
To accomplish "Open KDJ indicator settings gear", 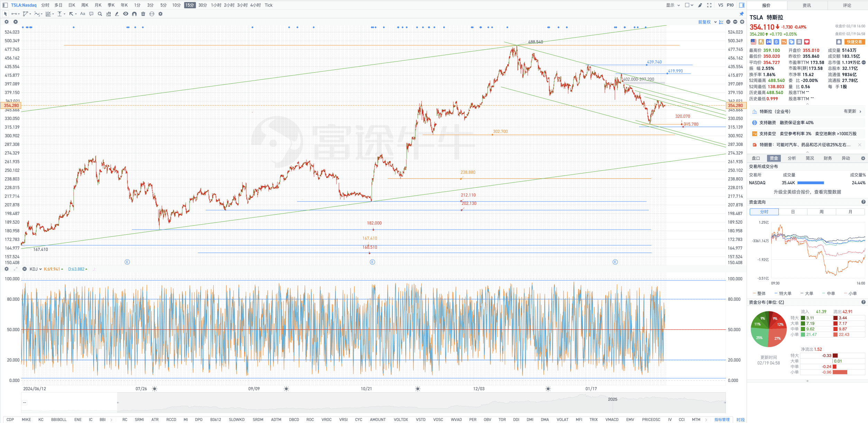I will tap(7, 269).
